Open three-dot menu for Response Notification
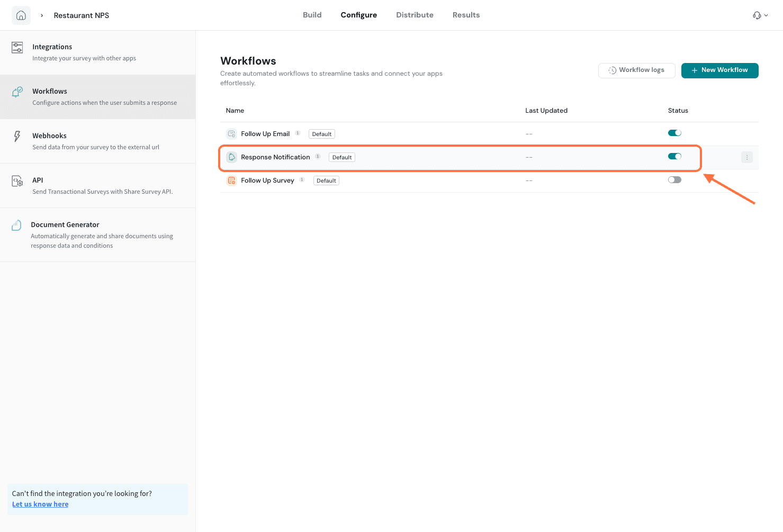Viewport: 783px width, 532px height. (747, 157)
